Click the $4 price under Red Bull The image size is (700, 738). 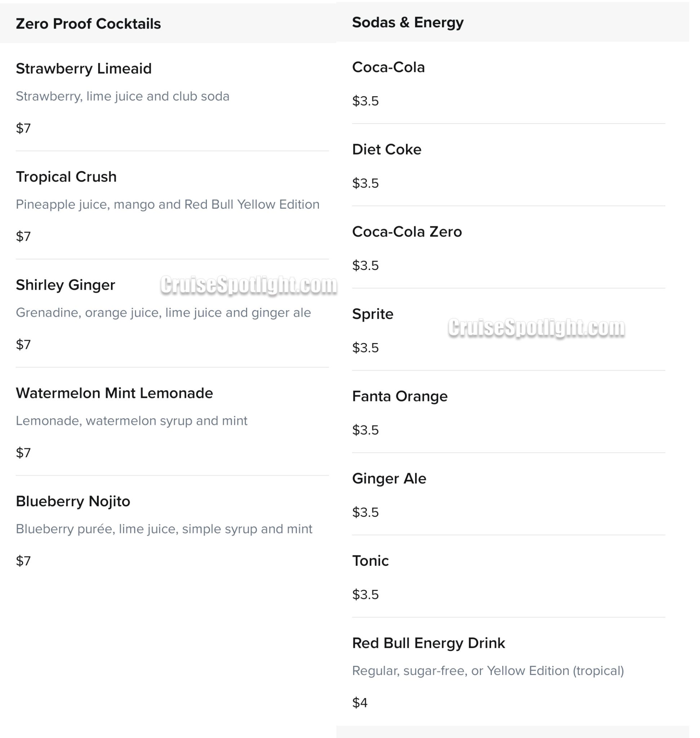click(x=360, y=703)
